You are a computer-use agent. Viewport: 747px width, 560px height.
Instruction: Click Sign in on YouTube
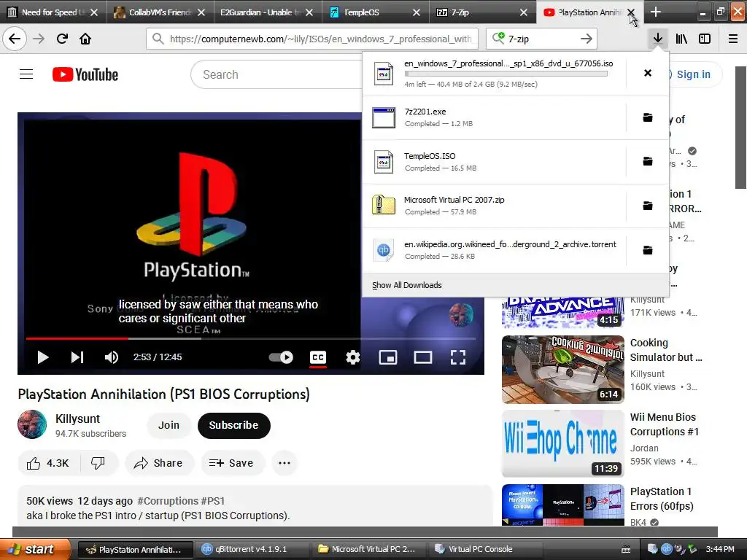[x=693, y=74]
